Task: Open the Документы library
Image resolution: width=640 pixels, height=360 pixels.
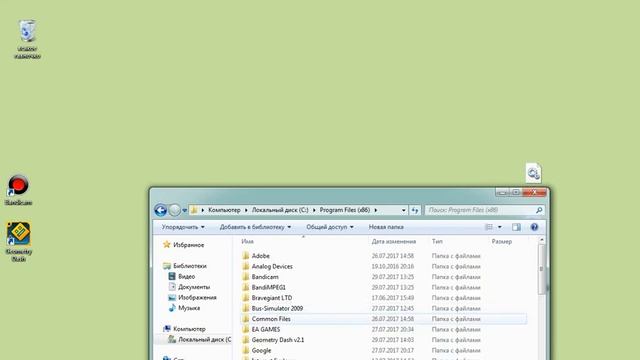Action: pos(194,287)
